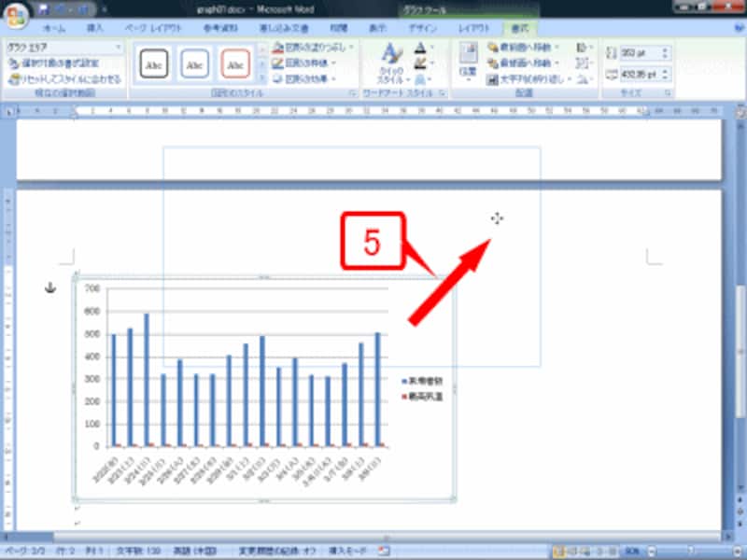This screenshot has width=747, height=560.
Task: Open the サイズ group dialog launcher
Action: point(668,94)
